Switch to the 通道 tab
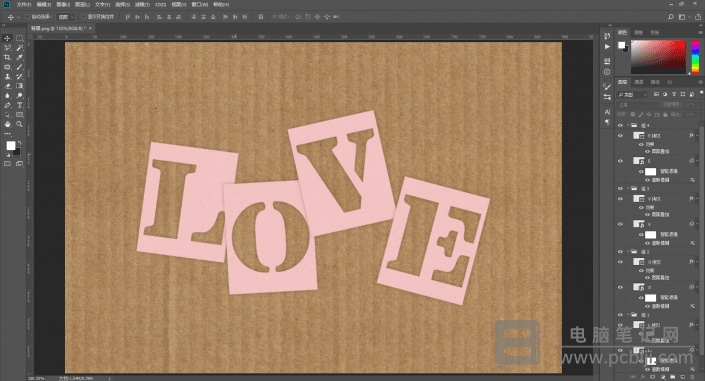 639,82
